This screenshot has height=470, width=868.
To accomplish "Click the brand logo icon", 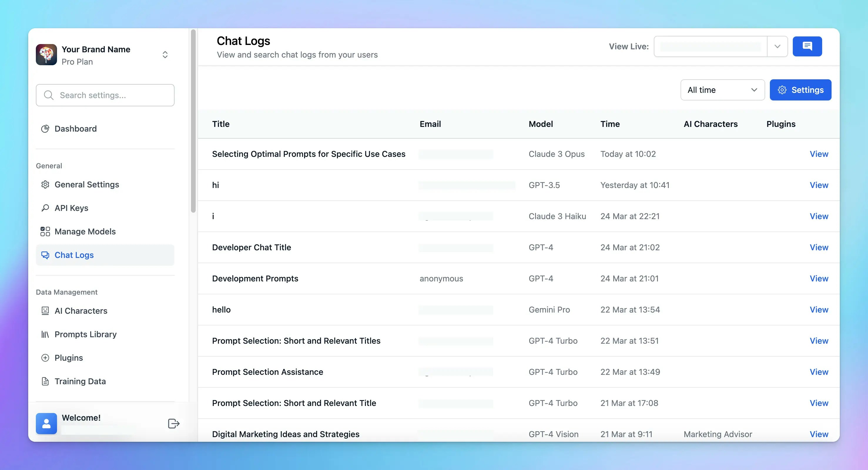I will 46,55.
